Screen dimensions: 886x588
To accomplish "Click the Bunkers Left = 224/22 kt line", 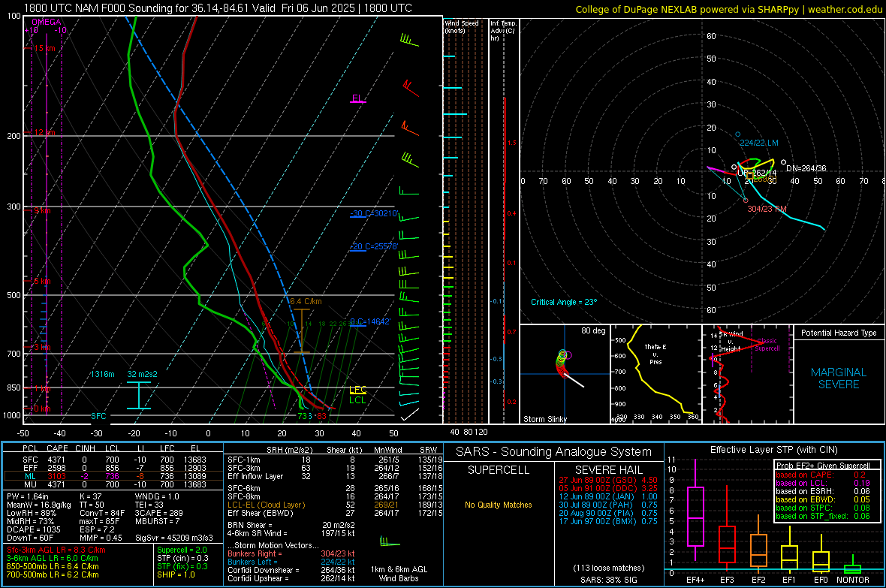I will tap(291, 562).
